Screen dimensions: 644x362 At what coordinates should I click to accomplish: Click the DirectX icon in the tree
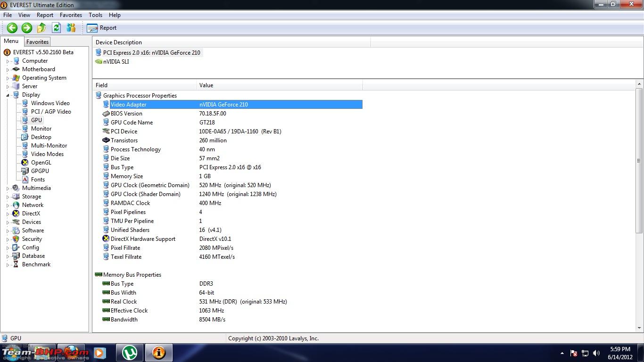pyautogui.click(x=16, y=214)
